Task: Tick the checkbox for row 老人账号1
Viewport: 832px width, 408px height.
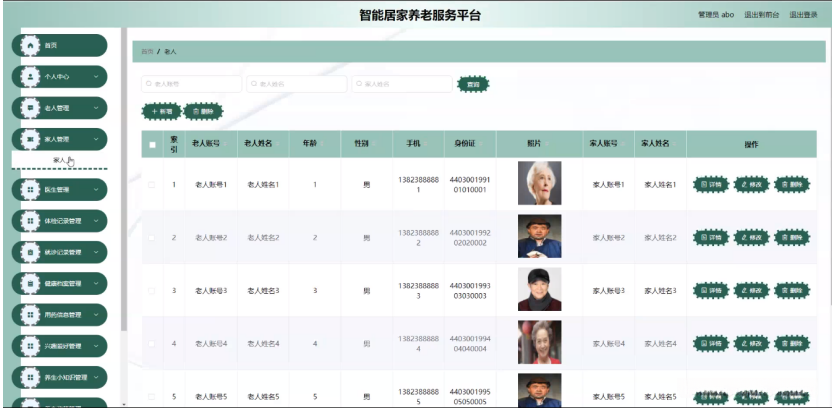Action: point(152,185)
